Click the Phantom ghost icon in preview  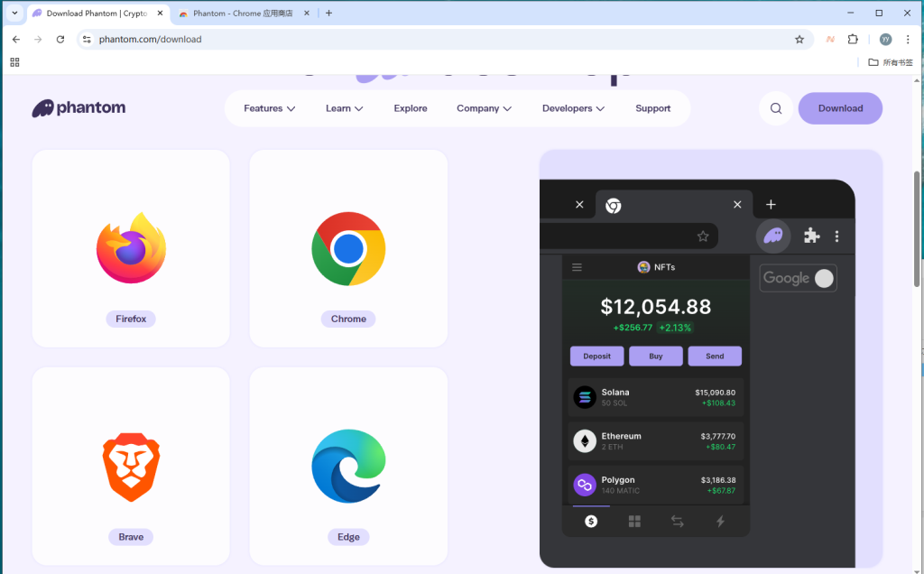point(773,236)
